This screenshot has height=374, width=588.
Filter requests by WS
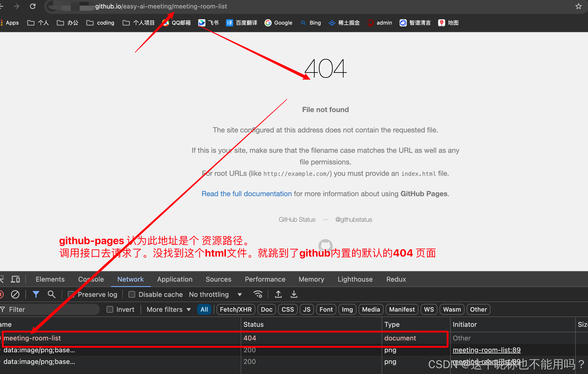coord(429,309)
